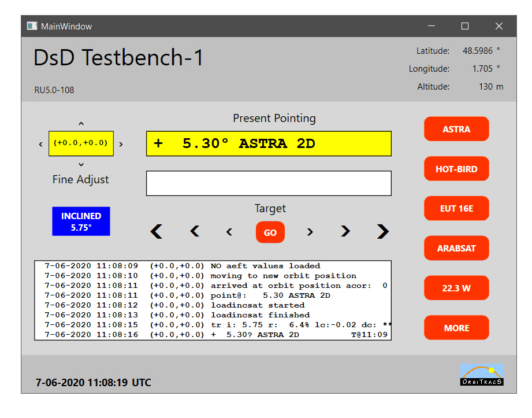Select the ASTRA satellite preset
Image resolution: width=532 pixels, height=418 pixels.
coord(456,129)
